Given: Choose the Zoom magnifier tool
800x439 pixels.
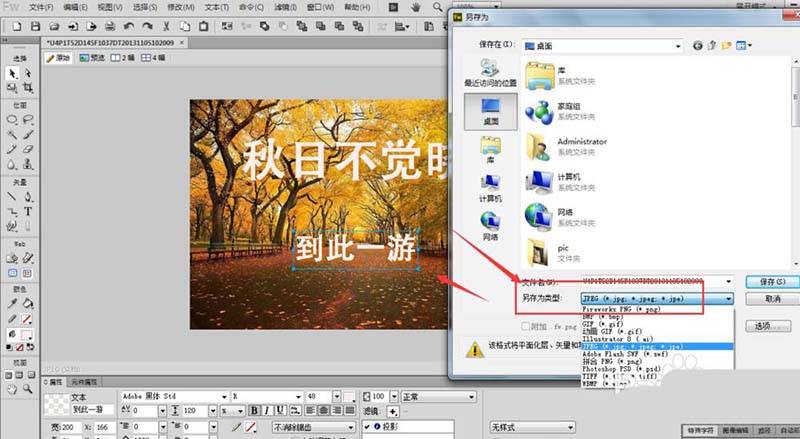Looking at the screenshot, I should 28,388.
